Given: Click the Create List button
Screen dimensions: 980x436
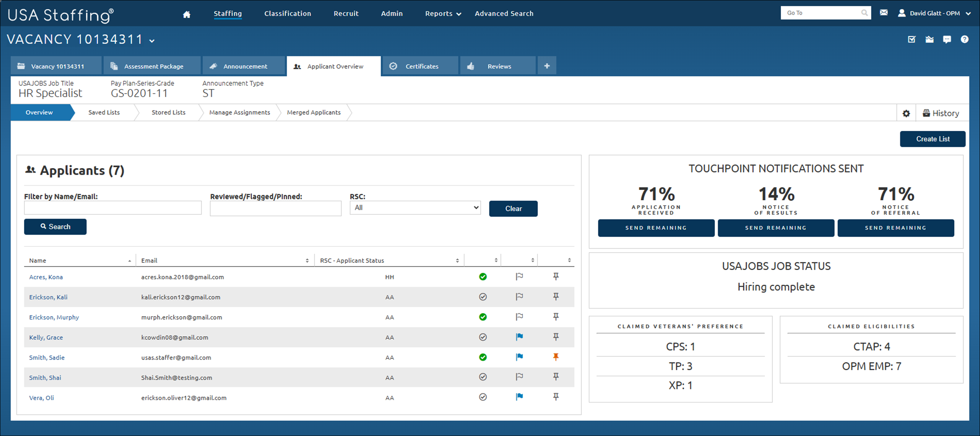Looking at the screenshot, I should pos(933,139).
